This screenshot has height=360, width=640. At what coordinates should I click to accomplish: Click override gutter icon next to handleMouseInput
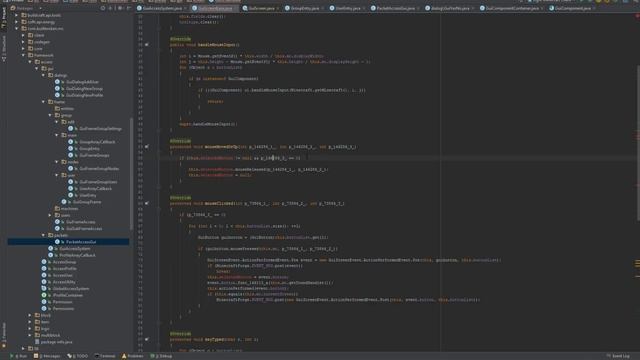(x=147, y=45)
